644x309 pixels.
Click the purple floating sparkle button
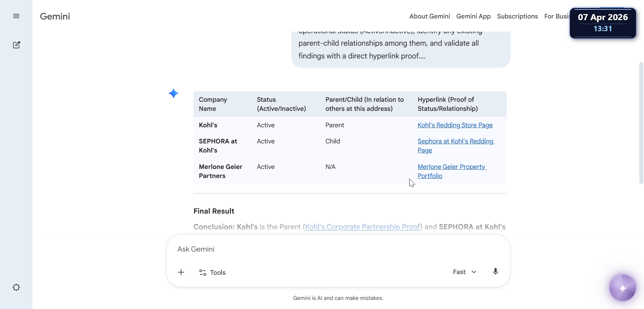(x=623, y=288)
